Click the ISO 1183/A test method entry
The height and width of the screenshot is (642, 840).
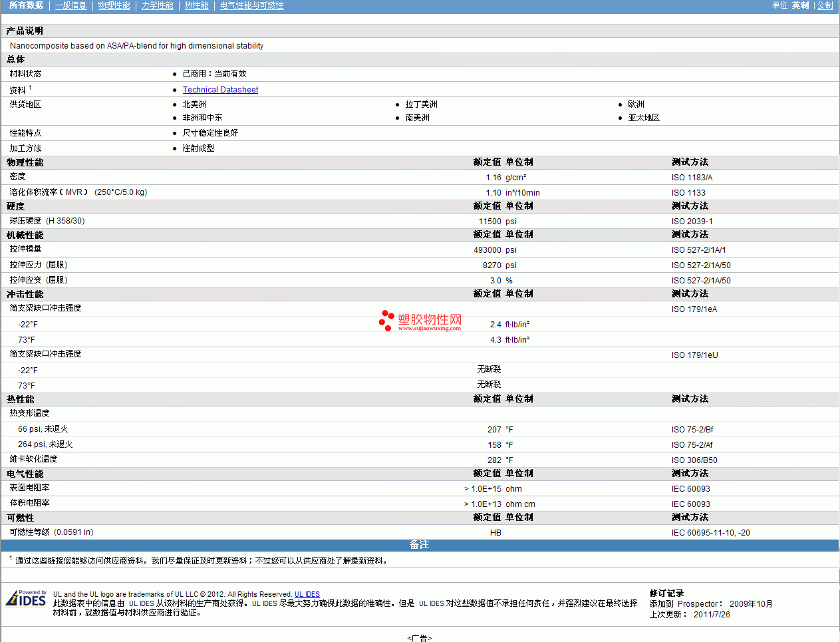tap(692, 178)
